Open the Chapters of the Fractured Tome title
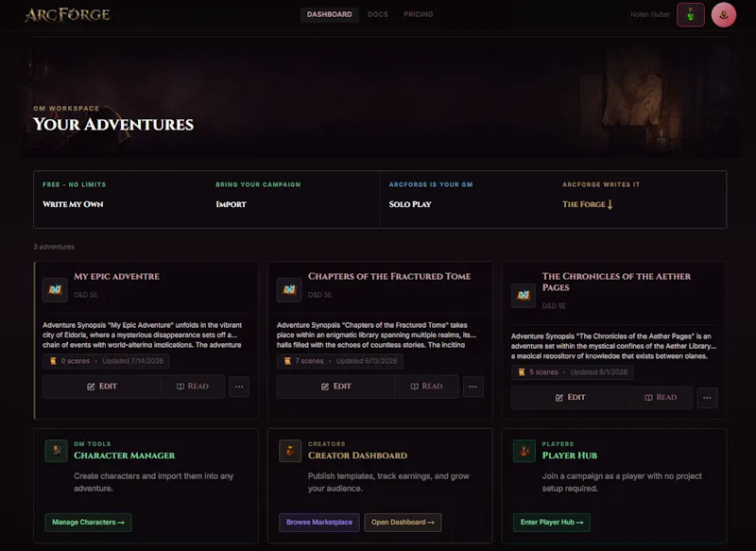 click(389, 277)
